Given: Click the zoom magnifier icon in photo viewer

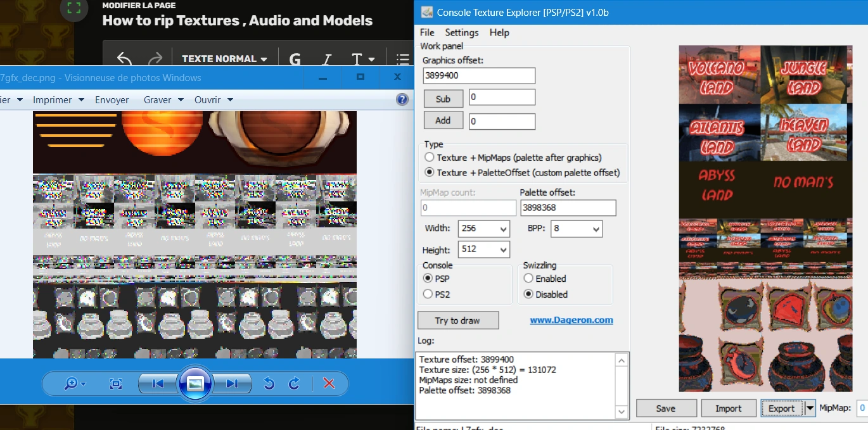Looking at the screenshot, I should (x=71, y=383).
